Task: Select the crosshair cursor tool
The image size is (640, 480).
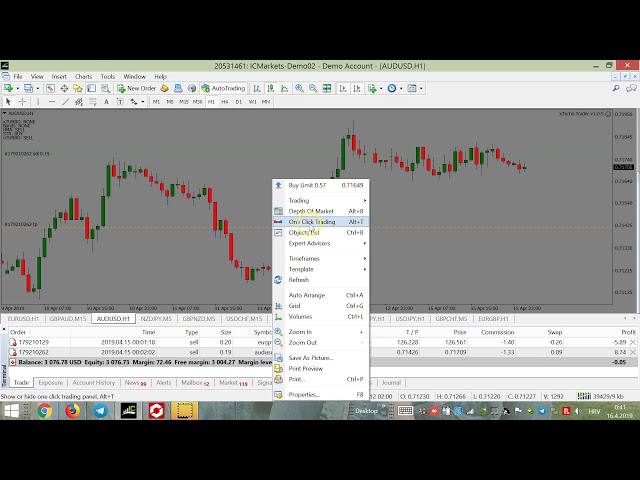Action: point(23,101)
